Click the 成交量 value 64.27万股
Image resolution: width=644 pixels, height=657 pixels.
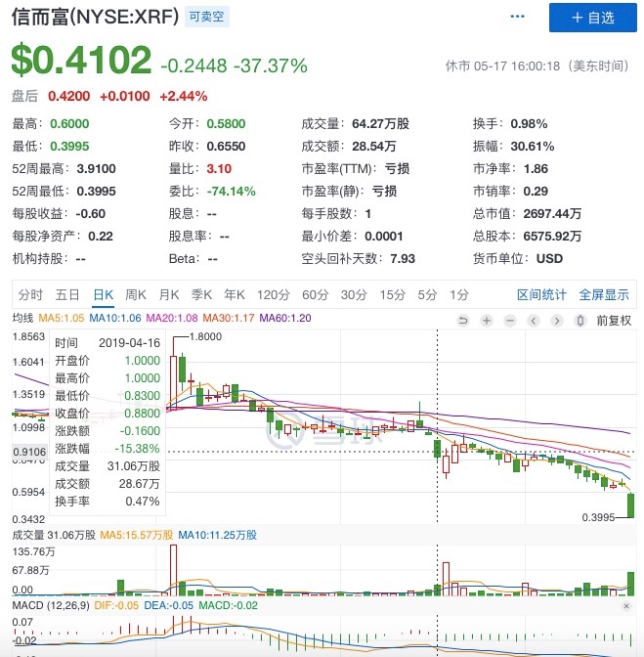pyautogui.click(x=380, y=124)
